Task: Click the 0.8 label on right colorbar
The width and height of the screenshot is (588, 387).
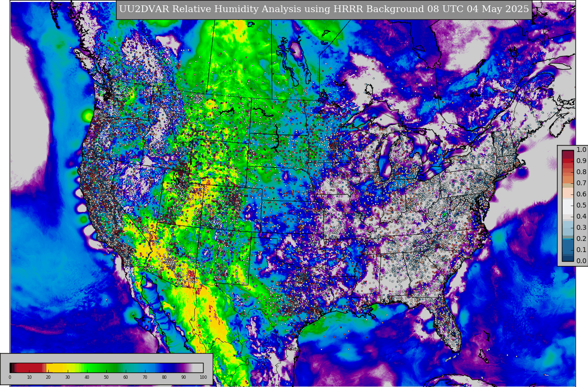Action: (581, 172)
